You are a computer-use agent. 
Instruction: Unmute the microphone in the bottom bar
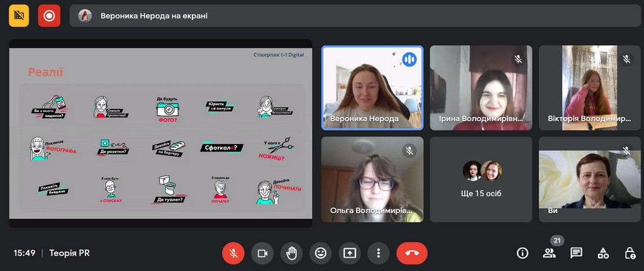click(233, 253)
